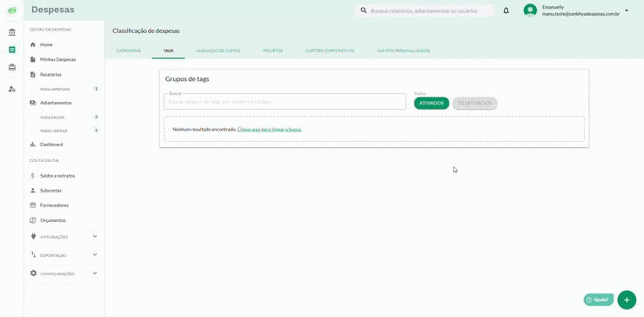The height and width of the screenshot is (317, 644).
Task: Select the Tags tab
Action: (x=168, y=51)
